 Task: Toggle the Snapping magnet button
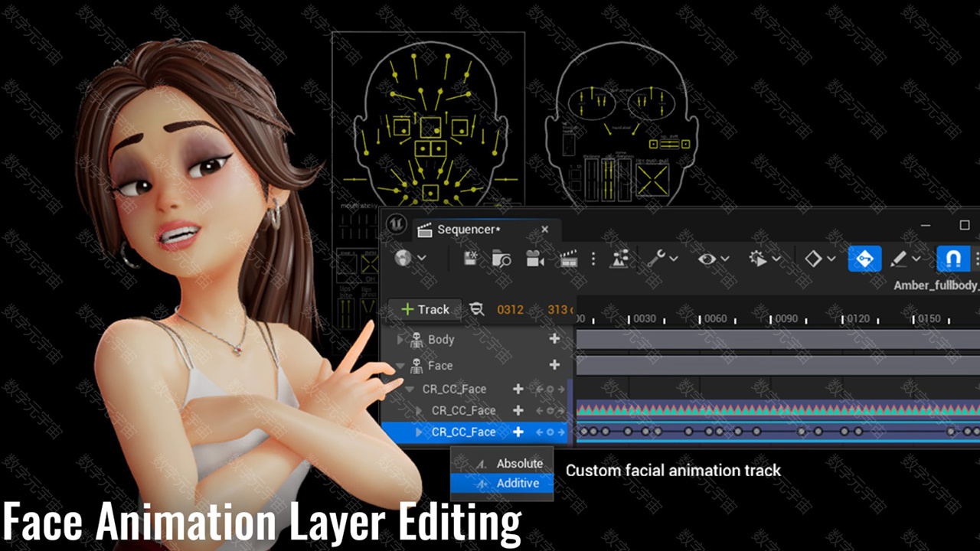pyautogui.click(x=953, y=259)
